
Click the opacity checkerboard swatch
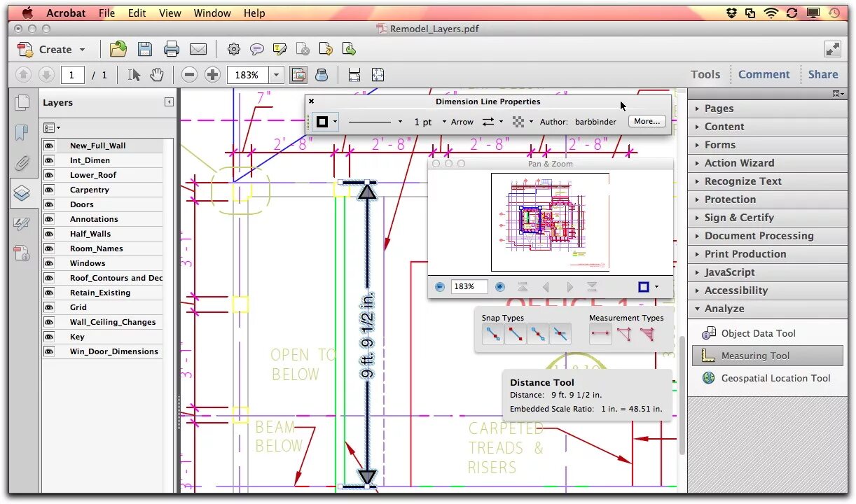[x=518, y=122]
